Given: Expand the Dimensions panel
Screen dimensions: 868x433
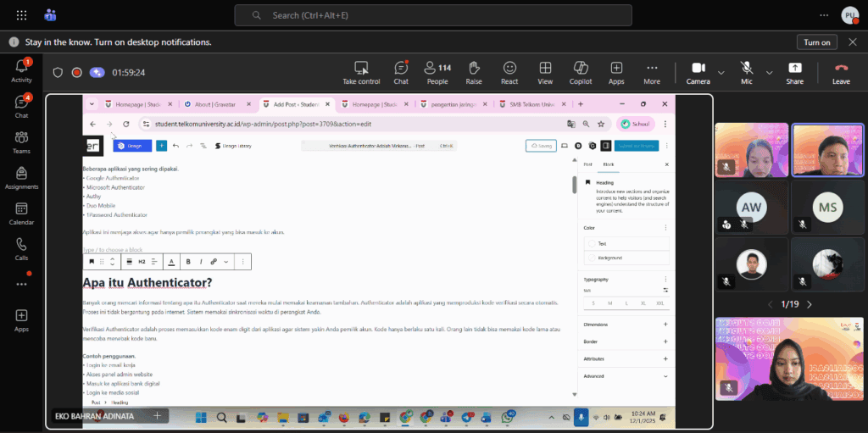Looking at the screenshot, I should click(x=626, y=325).
